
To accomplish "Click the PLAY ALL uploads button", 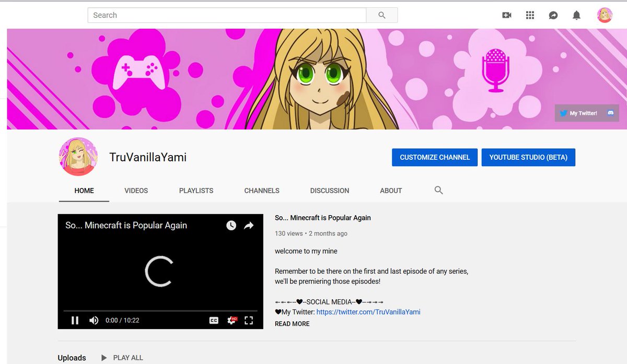I will click(x=122, y=358).
